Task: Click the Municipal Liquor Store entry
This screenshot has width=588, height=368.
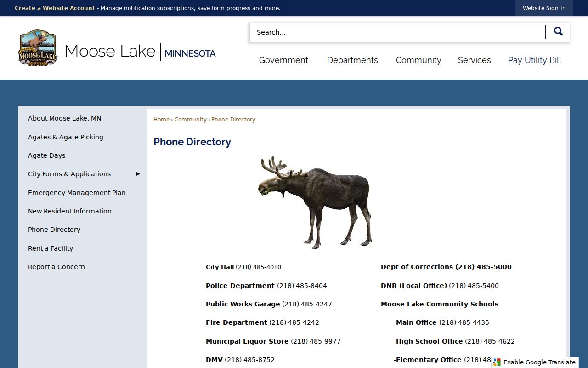Action: (x=273, y=341)
